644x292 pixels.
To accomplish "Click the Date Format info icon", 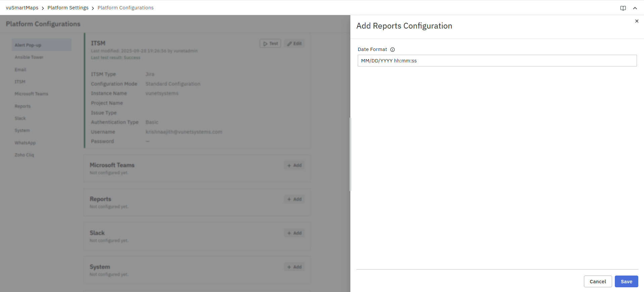I will pyautogui.click(x=392, y=50).
